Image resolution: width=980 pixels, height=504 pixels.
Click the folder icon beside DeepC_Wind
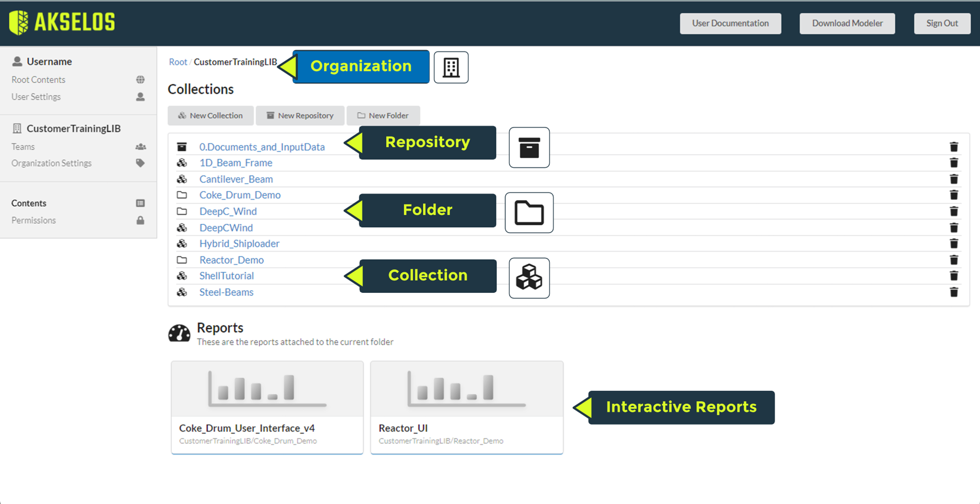(x=182, y=211)
